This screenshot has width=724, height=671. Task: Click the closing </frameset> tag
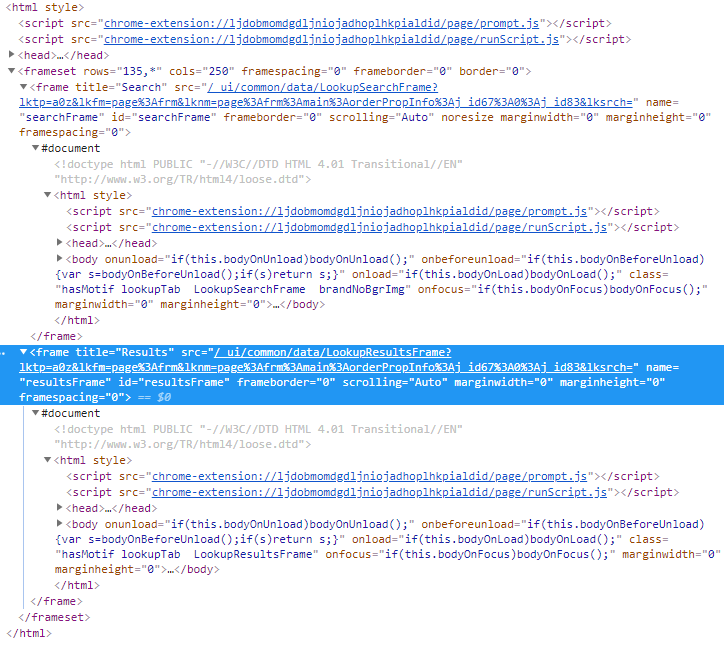[x=54, y=617]
